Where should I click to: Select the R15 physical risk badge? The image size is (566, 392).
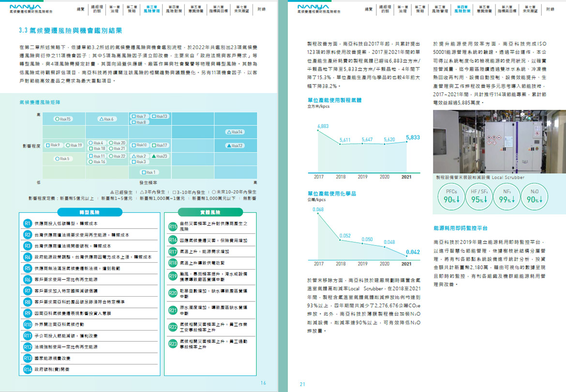173,226
